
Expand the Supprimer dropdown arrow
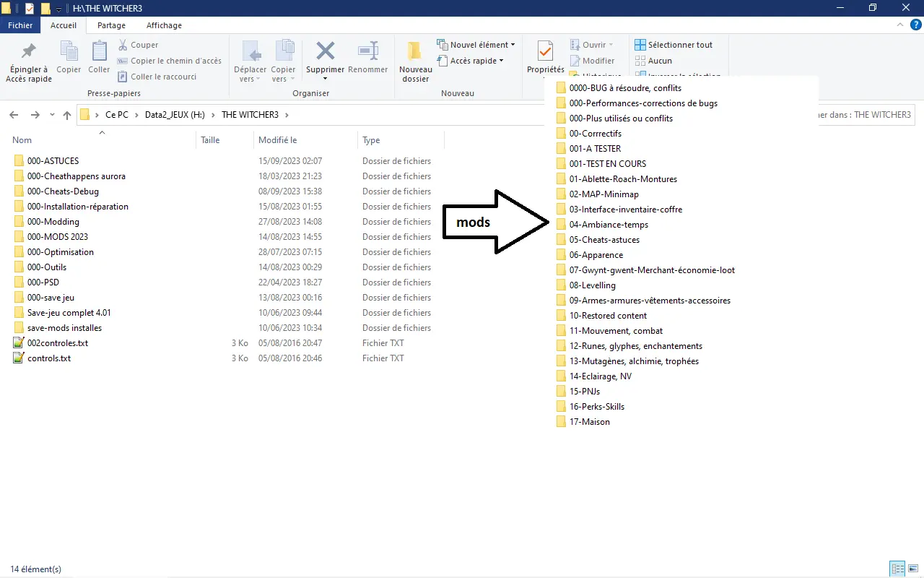[326, 79]
